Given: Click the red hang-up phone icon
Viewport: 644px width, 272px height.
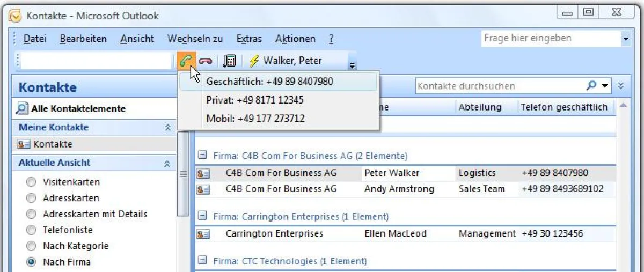Looking at the screenshot, I should (x=206, y=61).
